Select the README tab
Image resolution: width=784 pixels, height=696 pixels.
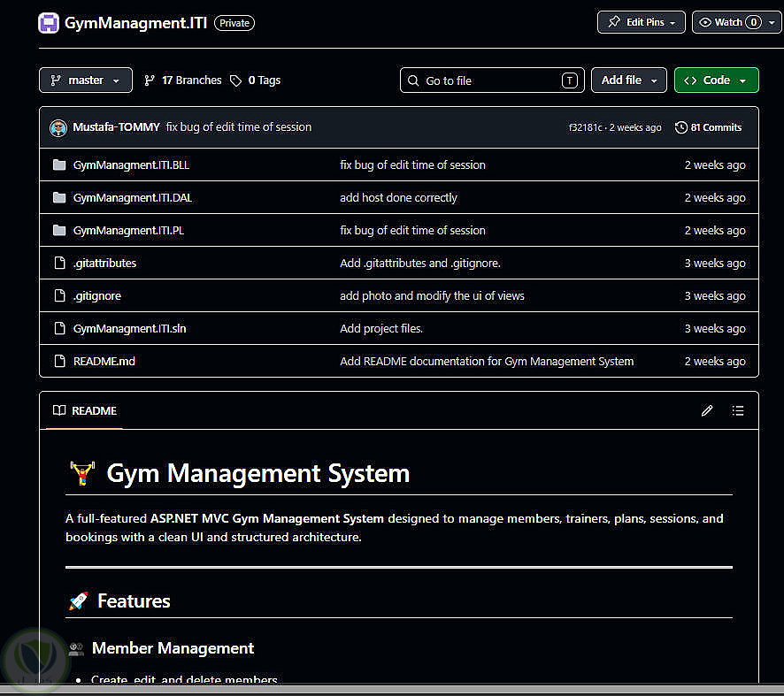[84, 410]
